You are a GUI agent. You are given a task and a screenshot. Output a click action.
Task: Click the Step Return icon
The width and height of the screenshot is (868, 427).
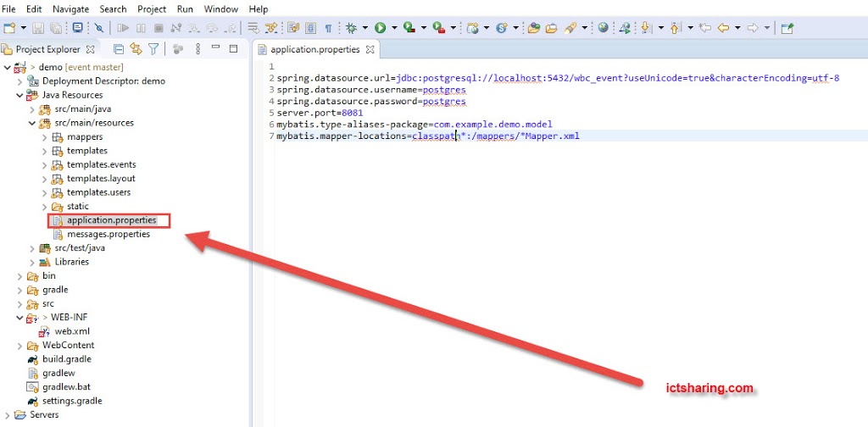pos(231,28)
